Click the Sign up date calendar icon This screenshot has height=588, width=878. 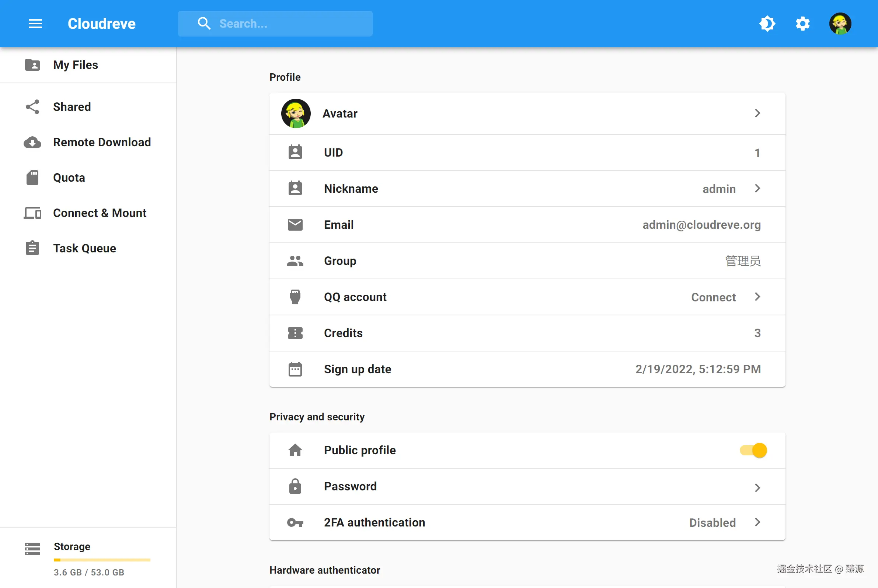coord(295,369)
